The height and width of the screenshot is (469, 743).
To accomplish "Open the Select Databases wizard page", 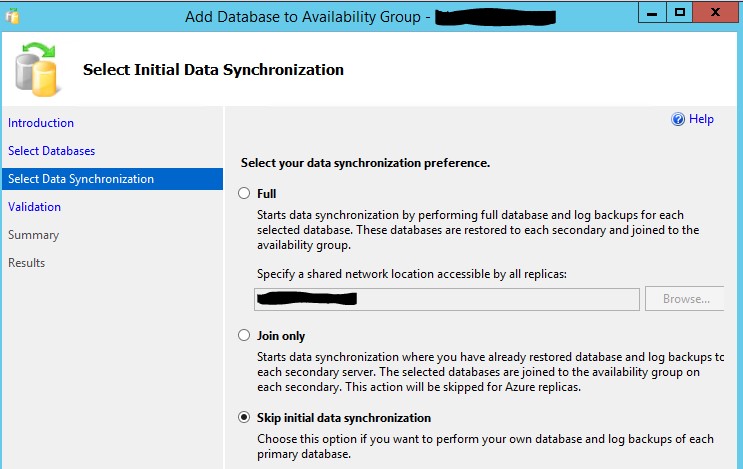I will coord(51,151).
